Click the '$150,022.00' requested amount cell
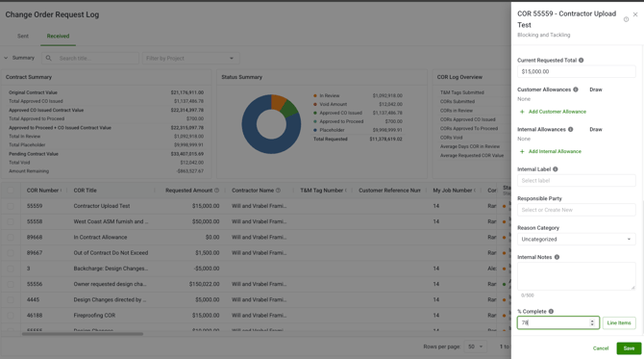This screenshot has width=644, height=359. point(204,284)
